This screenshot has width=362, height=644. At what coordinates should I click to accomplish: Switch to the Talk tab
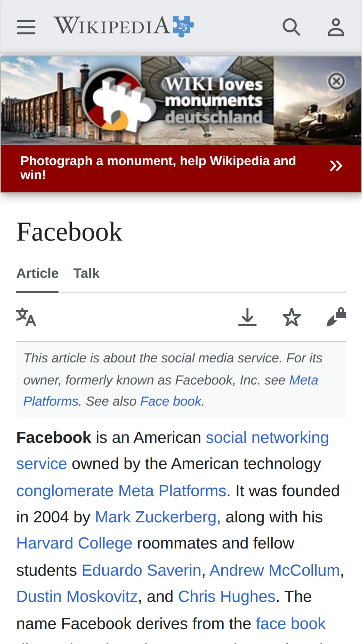pos(86,273)
